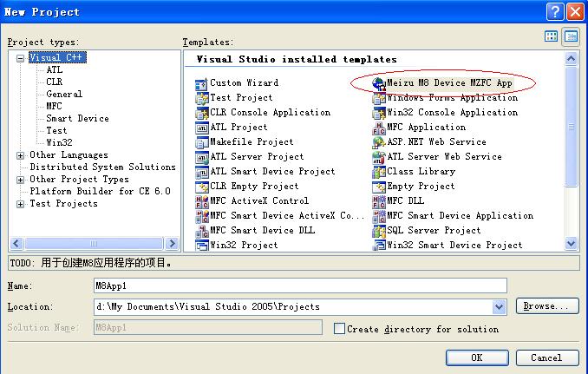Viewport: 588px width, 374px height.
Task: Select MFC project type
Action: pos(54,106)
